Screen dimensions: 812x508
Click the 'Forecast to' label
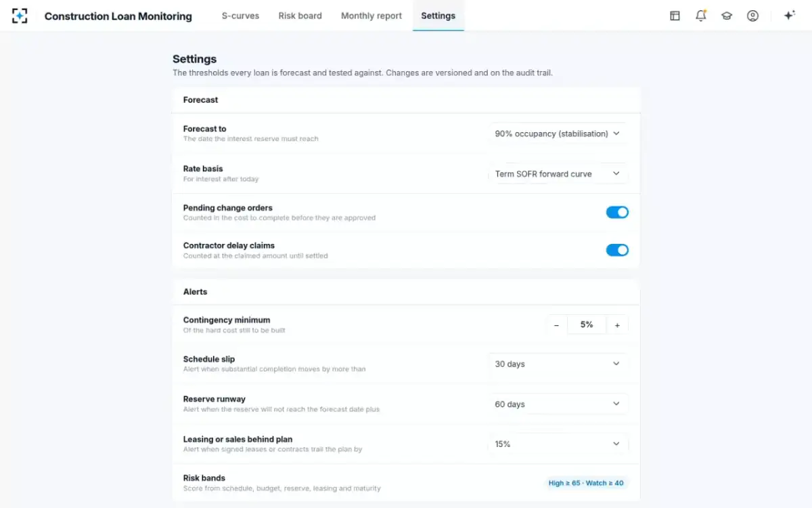pos(204,129)
